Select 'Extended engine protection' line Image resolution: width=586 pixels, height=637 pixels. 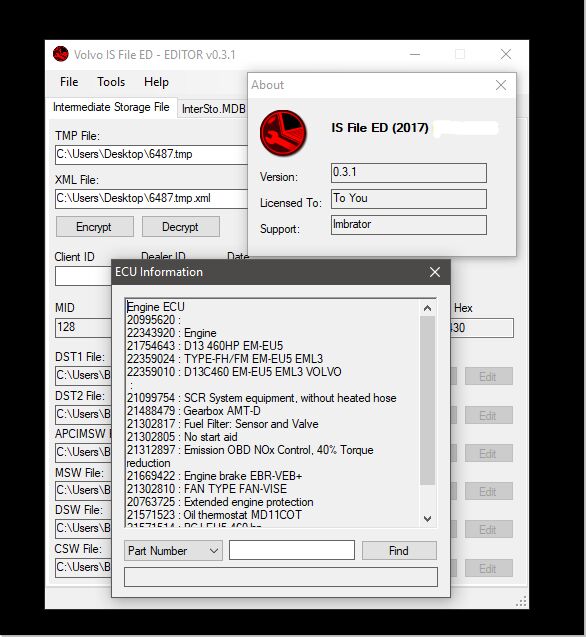click(x=220, y=502)
